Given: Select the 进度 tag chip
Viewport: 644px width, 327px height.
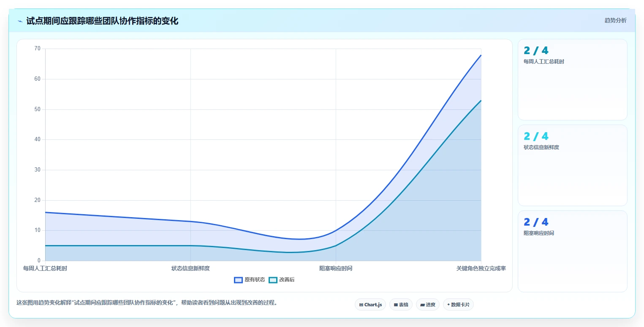Looking at the screenshot, I should pyautogui.click(x=428, y=305).
